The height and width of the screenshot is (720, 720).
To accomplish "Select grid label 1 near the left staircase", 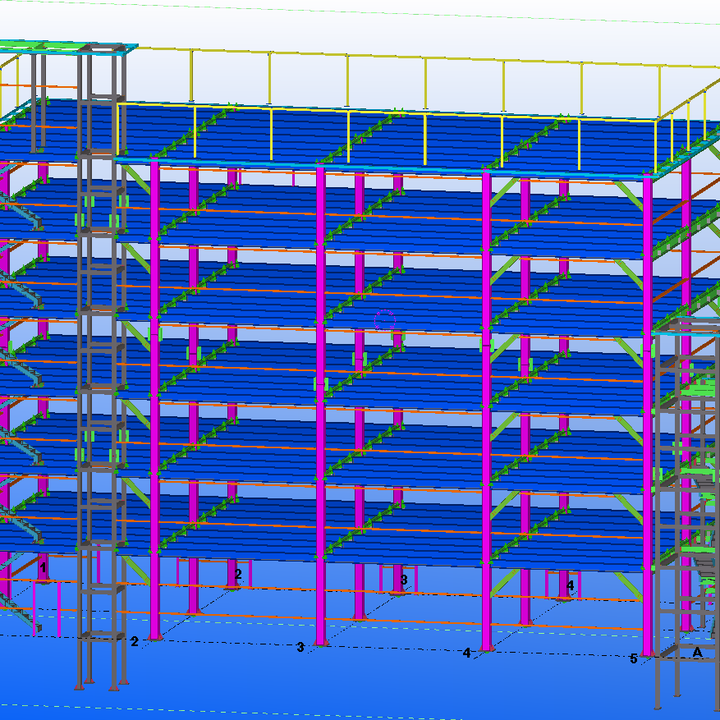I will point(43,568).
